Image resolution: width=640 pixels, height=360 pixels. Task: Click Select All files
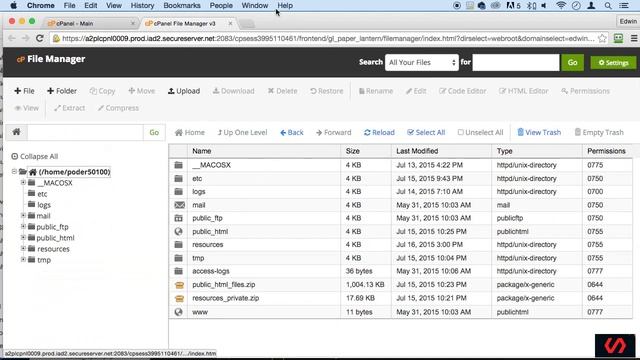[426, 132]
